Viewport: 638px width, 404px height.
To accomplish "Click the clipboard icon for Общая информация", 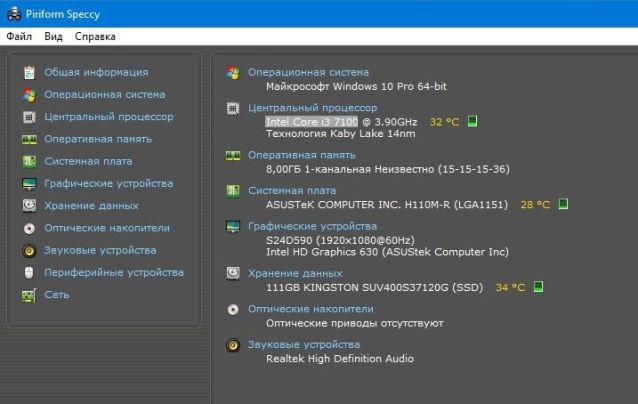I will click(x=29, y=72).
